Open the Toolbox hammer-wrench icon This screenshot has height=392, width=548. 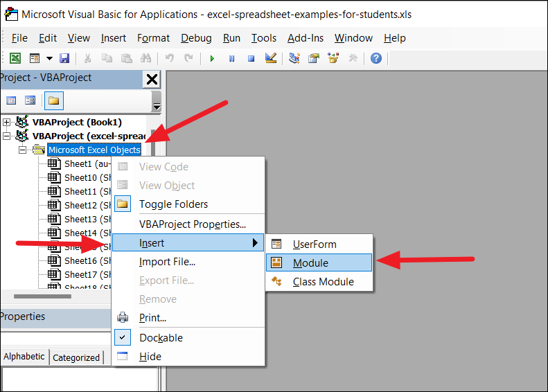tap(353, 58)
